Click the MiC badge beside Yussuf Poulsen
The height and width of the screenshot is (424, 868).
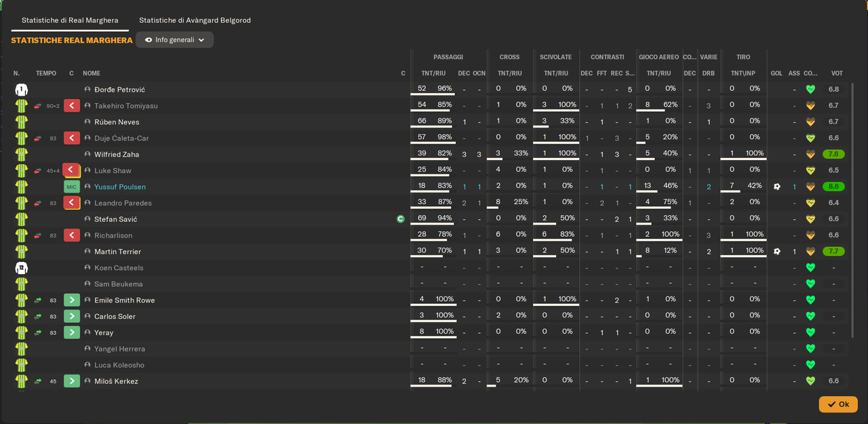click(72, 187)
